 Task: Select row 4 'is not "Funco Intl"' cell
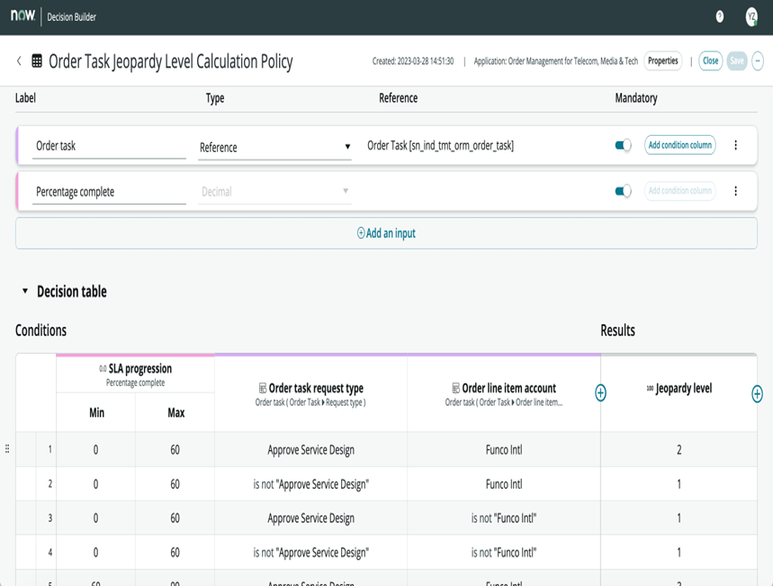click(504, 552)
